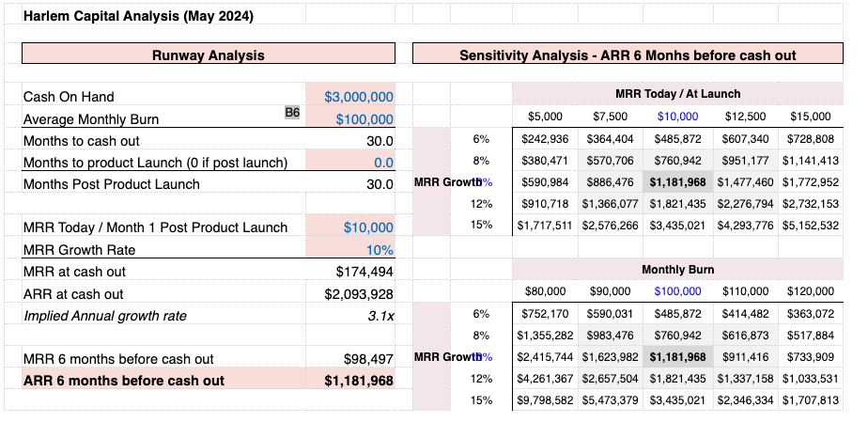Click the cell showing $886,476
The width and height of the screenshot is (868, 438).
tap(610, 182)
